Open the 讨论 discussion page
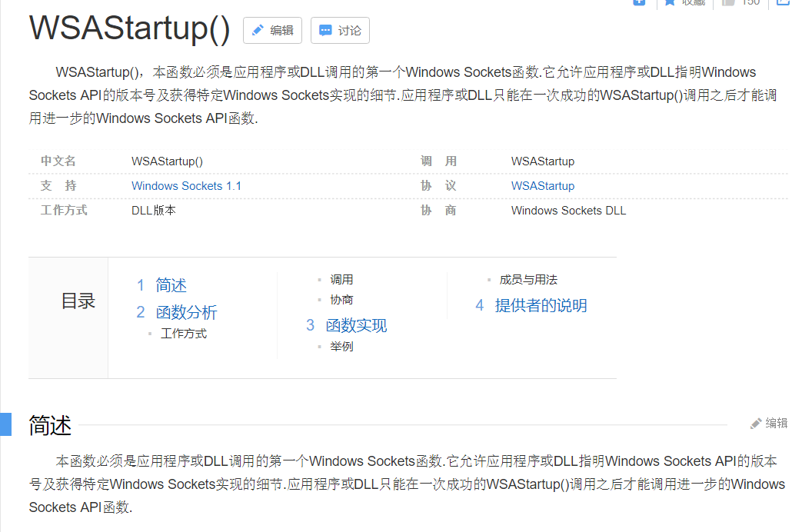792x532 pixels. (x=339, y=30)
